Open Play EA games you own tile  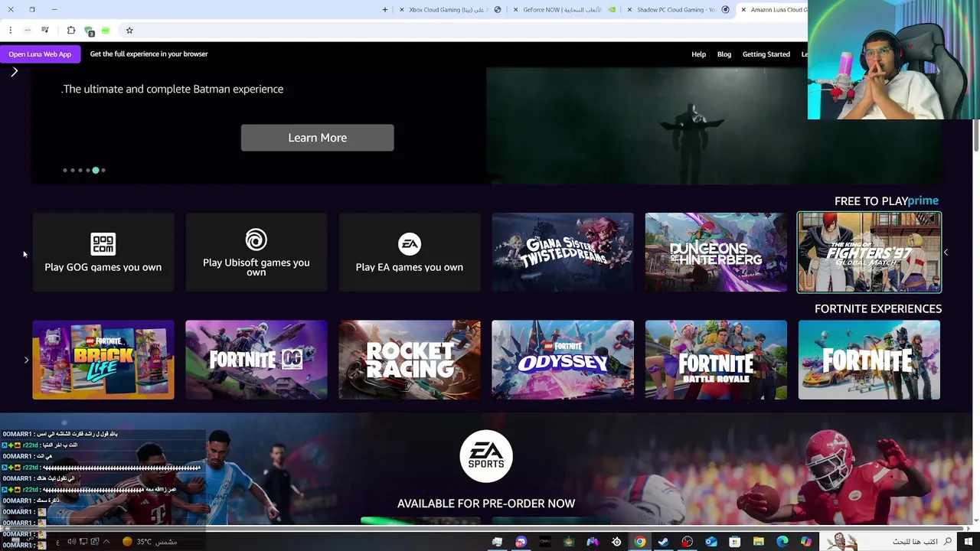coord(410,253)
